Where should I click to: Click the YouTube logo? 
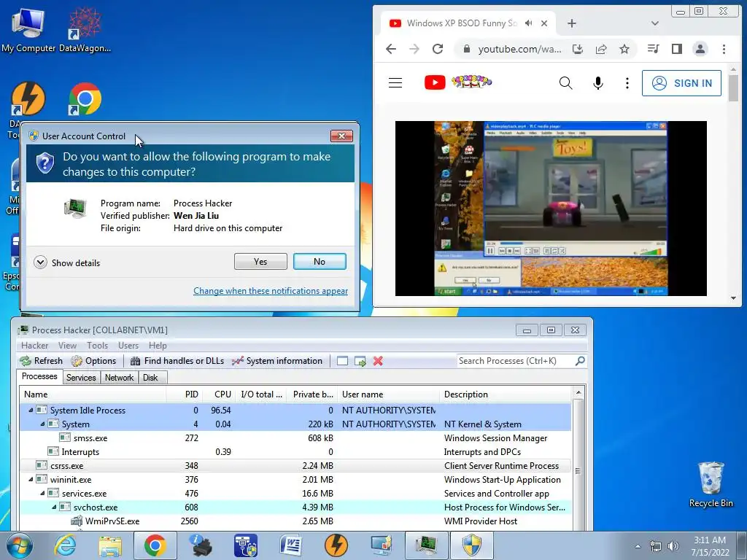click(458, 82)
